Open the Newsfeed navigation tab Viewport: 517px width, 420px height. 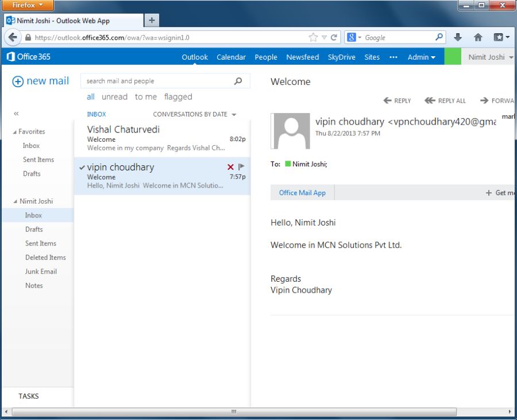coord(302,57)
